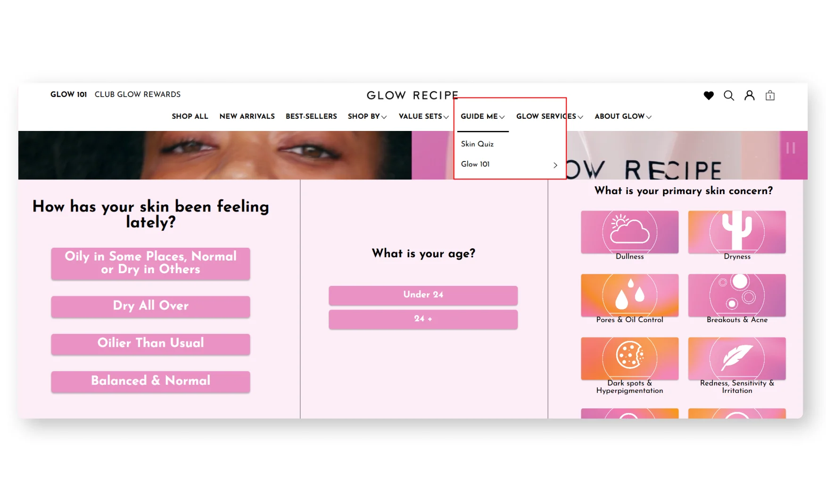Expand the Shop By dropdown
The width and height of the screenshot is (826, 504).
(367, 116)
